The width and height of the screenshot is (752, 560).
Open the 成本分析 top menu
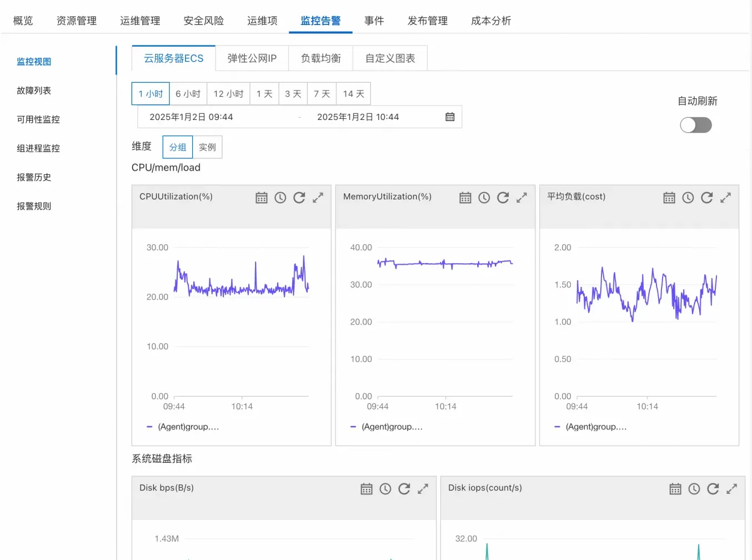pos(491,21)
